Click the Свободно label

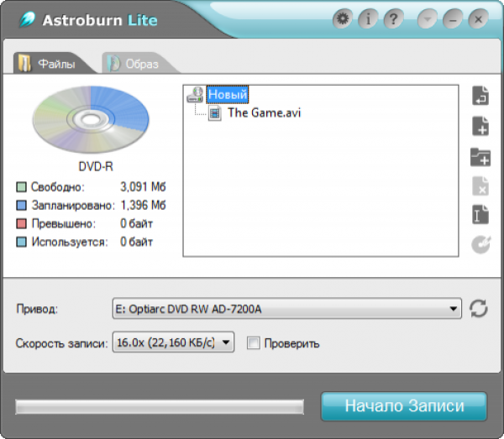coord(58,187)
